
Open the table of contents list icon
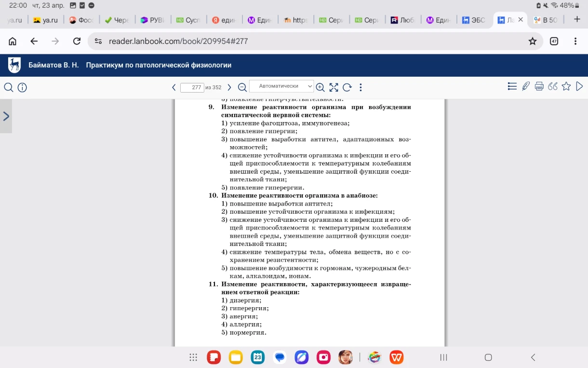tap(512, 86)
